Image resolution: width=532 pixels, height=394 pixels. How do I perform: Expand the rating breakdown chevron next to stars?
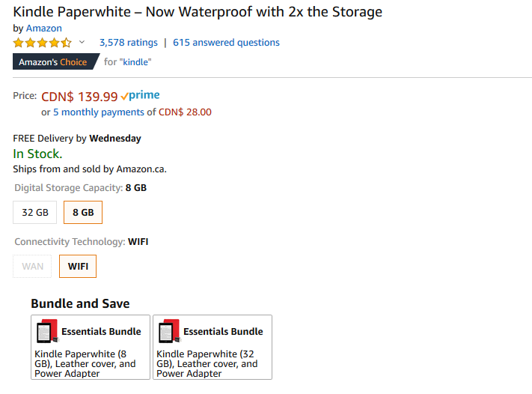[x=82, y=43]
